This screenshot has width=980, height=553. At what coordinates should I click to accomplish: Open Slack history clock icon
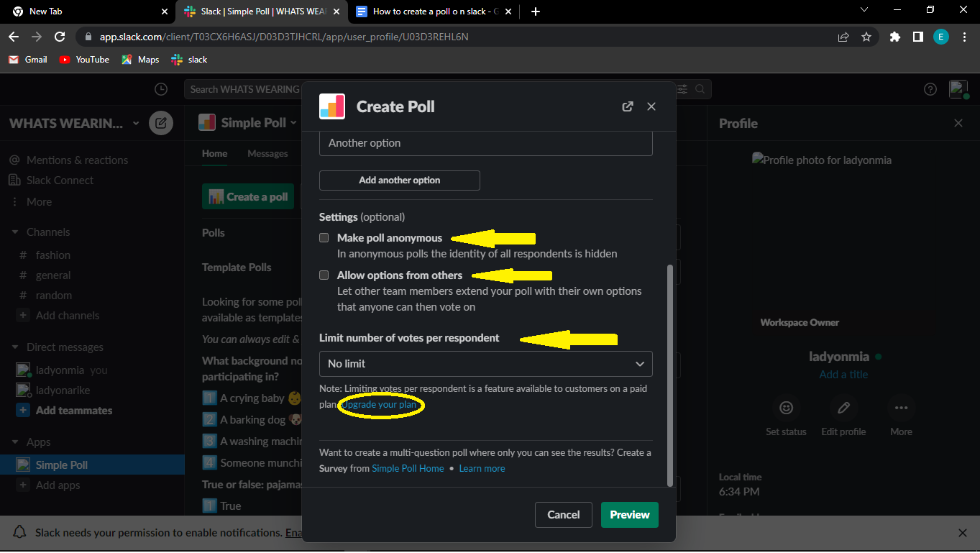(161, 89)
